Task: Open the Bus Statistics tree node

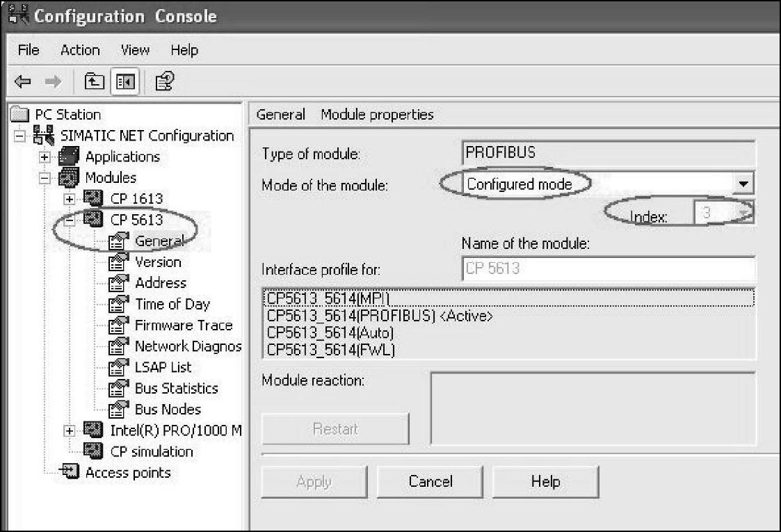Action: 176,388
